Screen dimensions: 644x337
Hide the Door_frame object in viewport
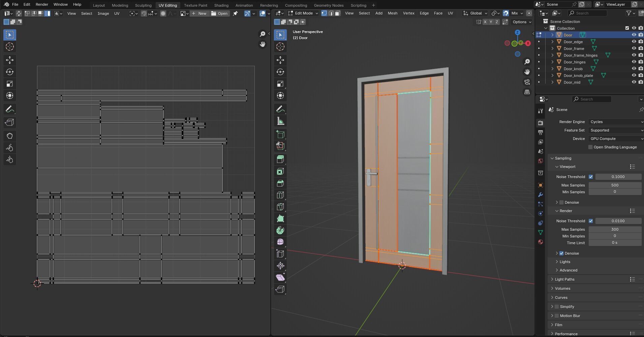[634, 49]
